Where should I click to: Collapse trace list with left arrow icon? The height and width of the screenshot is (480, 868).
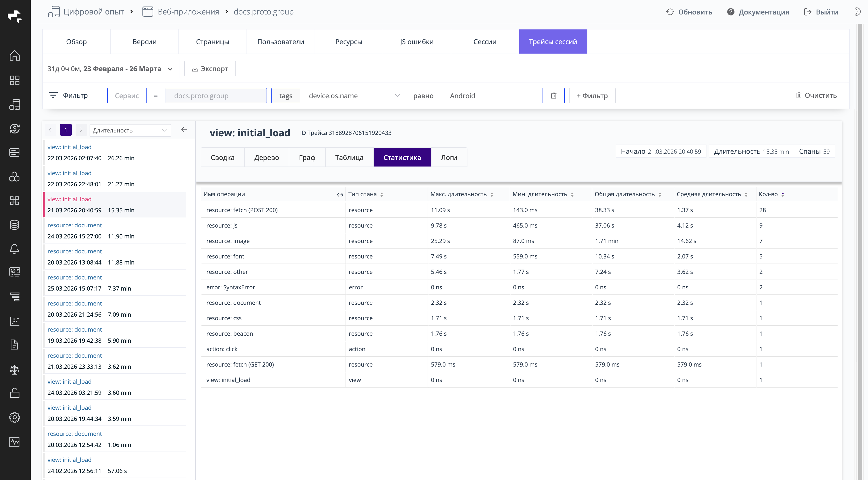[x=184, y=130]
